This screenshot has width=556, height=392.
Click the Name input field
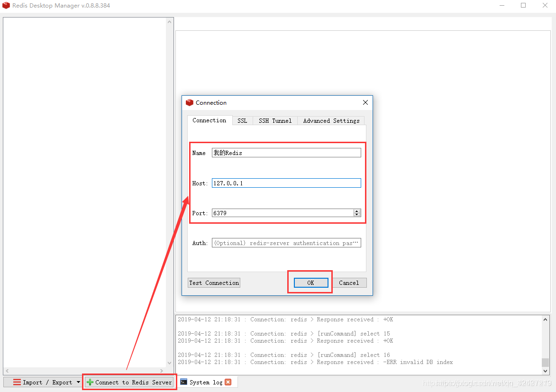coord(286,153)
